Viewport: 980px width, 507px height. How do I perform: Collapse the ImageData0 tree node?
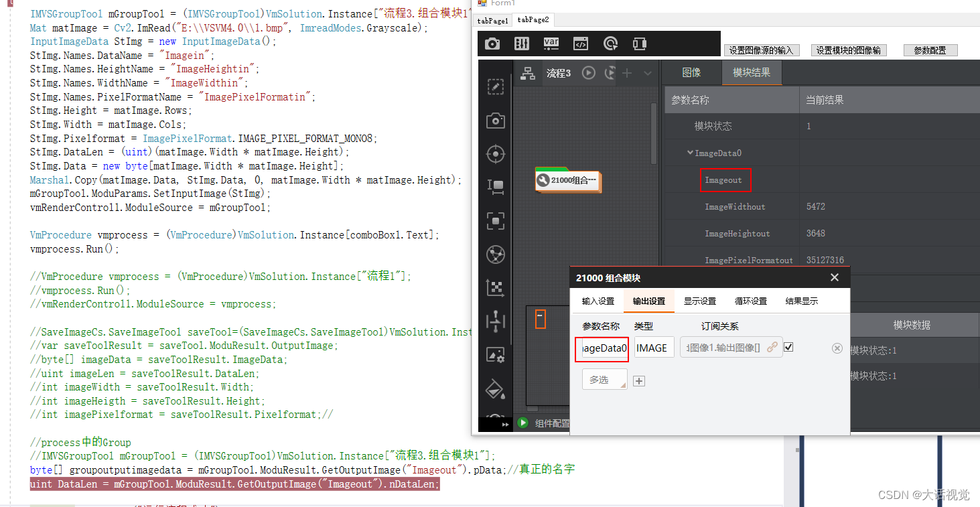[x=690, y=153]
